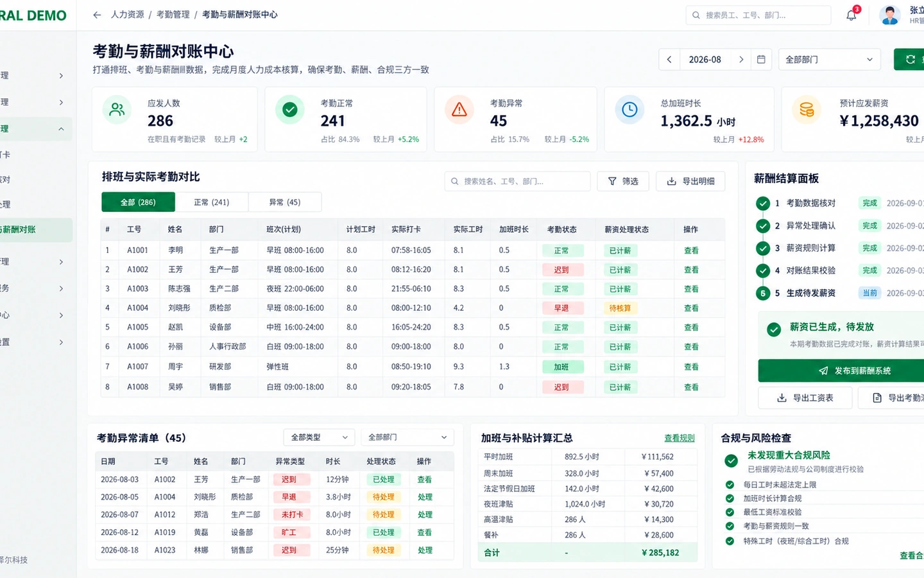
Task: Click the 待核算 status in row A1004
Action: [620, 308]
